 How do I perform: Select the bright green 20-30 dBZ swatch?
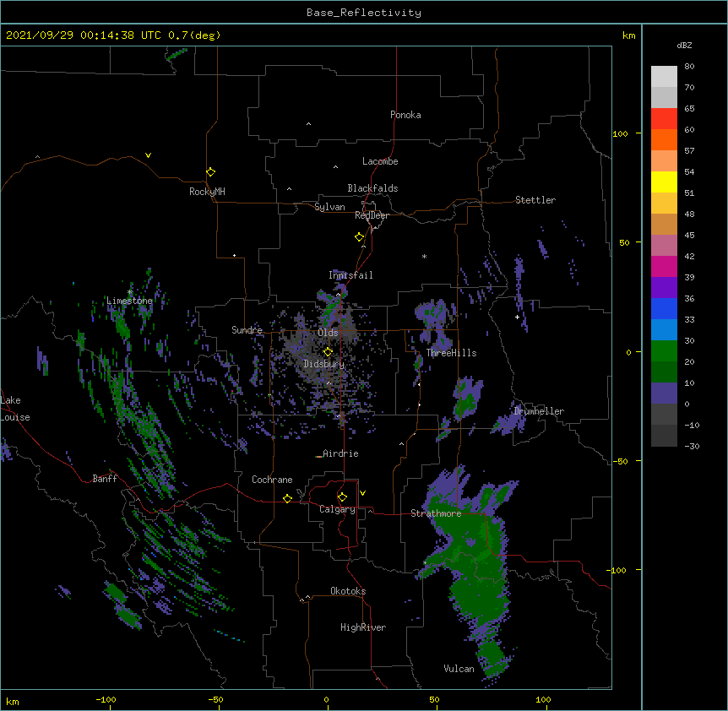[664, 351]
